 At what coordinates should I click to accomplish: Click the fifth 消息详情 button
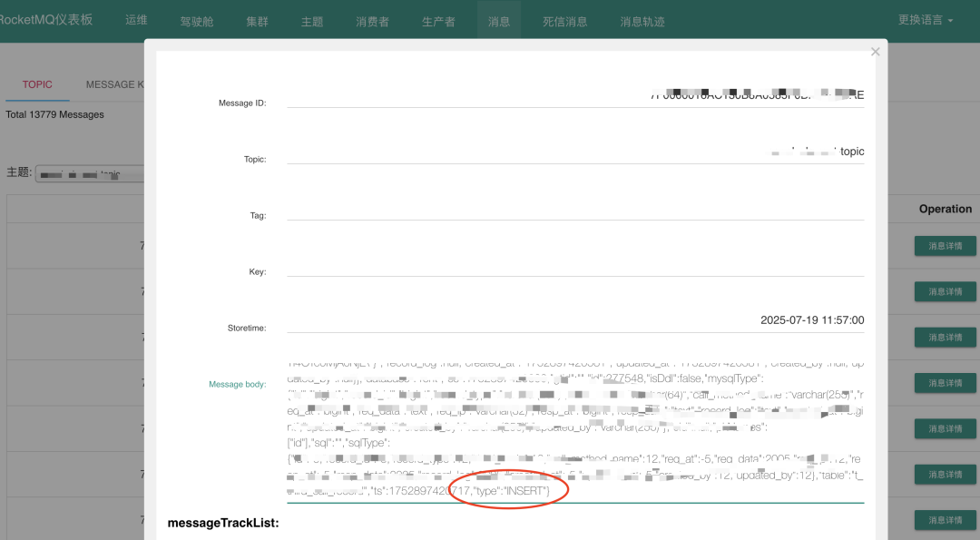tap(945, 428)
